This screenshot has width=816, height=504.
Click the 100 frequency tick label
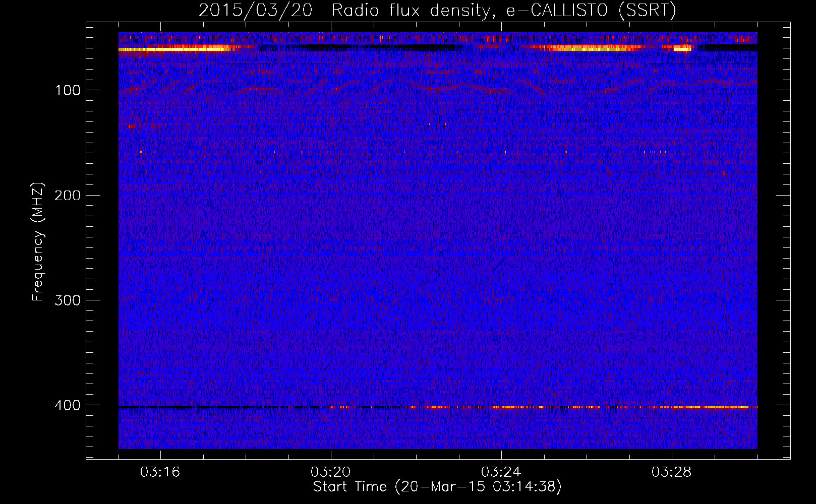pyautogui.click(x=68, y=90)
